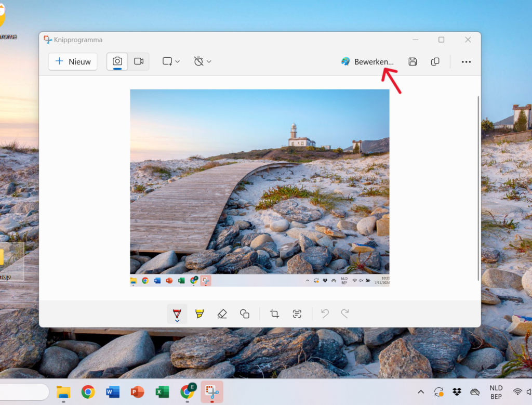Image resolution: width=532 pixels, height=405 pixels.
Task: Expand the delay timer dropdown
Action: (x=203, y=61)
